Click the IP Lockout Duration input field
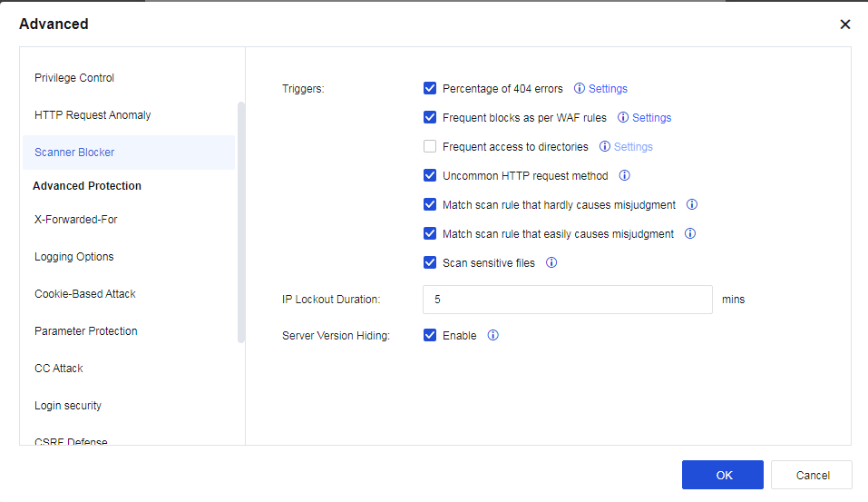The height and width of the screenshot is (502, 868). pyautogui.click(x=567, y=300)
